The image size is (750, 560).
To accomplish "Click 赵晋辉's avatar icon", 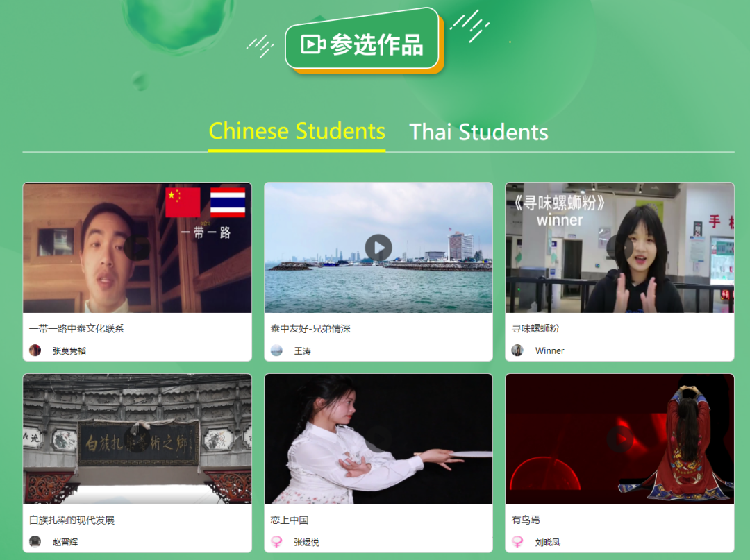I will coord(35,541).
